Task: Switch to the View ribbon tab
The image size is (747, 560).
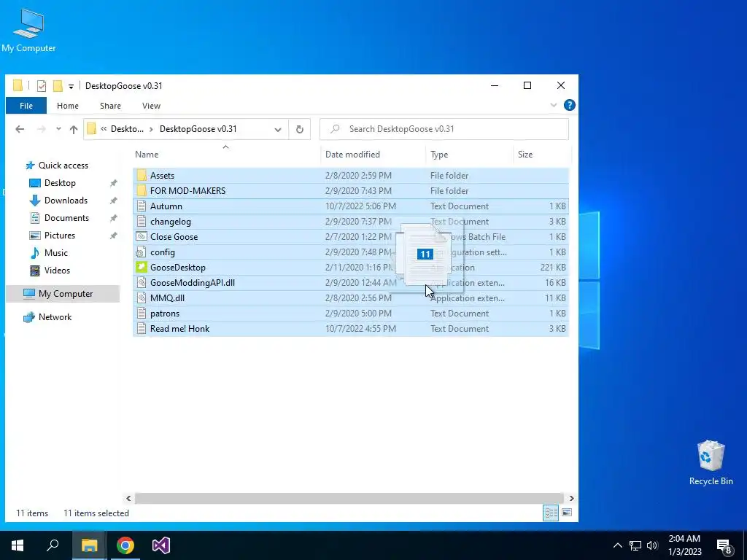Action: (x=151, y=106)
